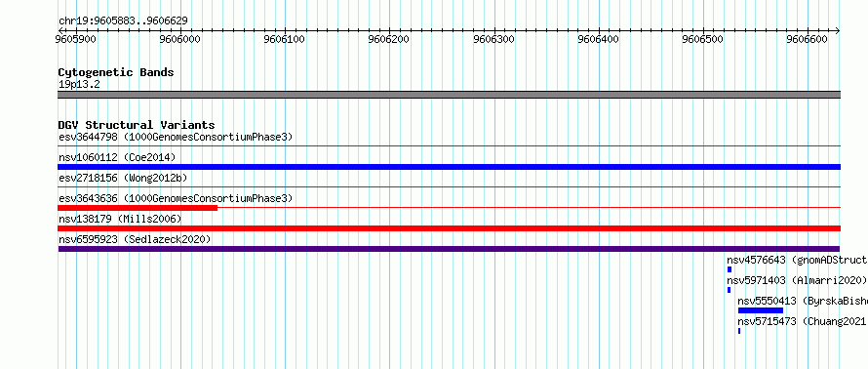
Task: Click the red nsv138179 variant bar
Action: [449, 228]
